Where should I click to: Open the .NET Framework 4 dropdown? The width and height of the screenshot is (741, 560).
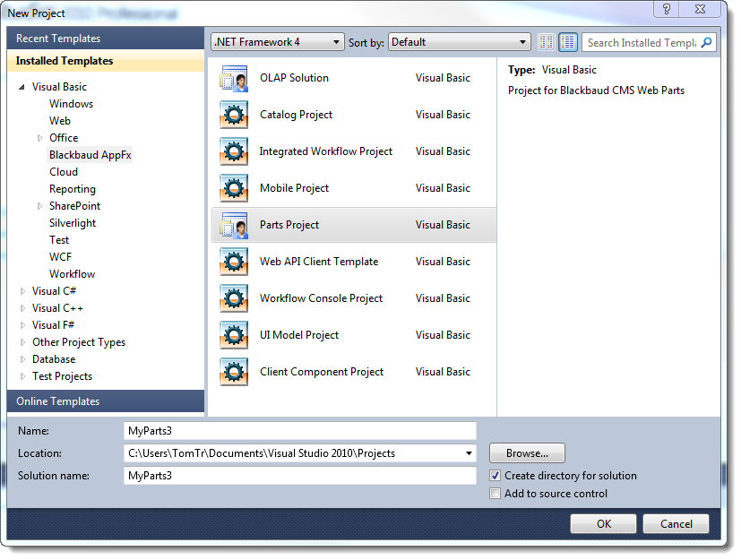tap(277, 42)
